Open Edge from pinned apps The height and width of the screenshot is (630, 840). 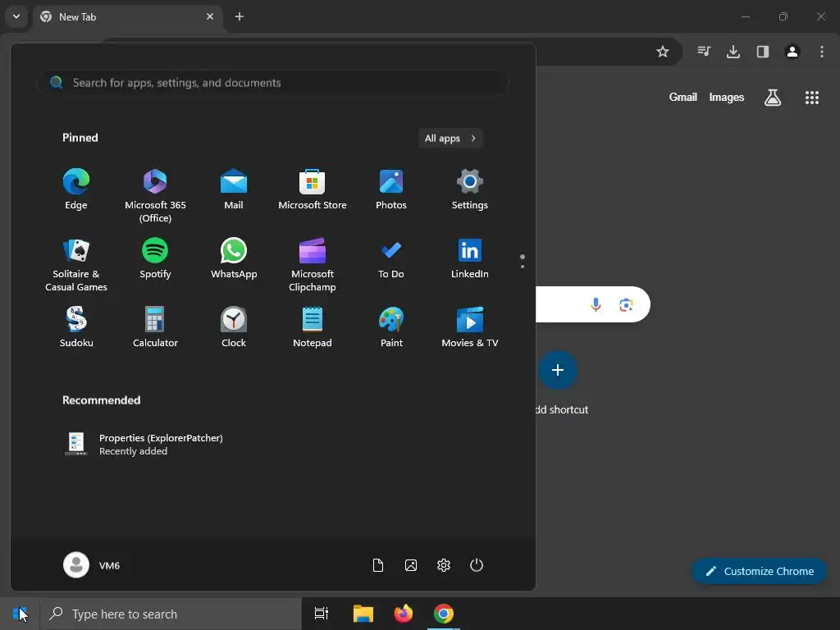76,189
